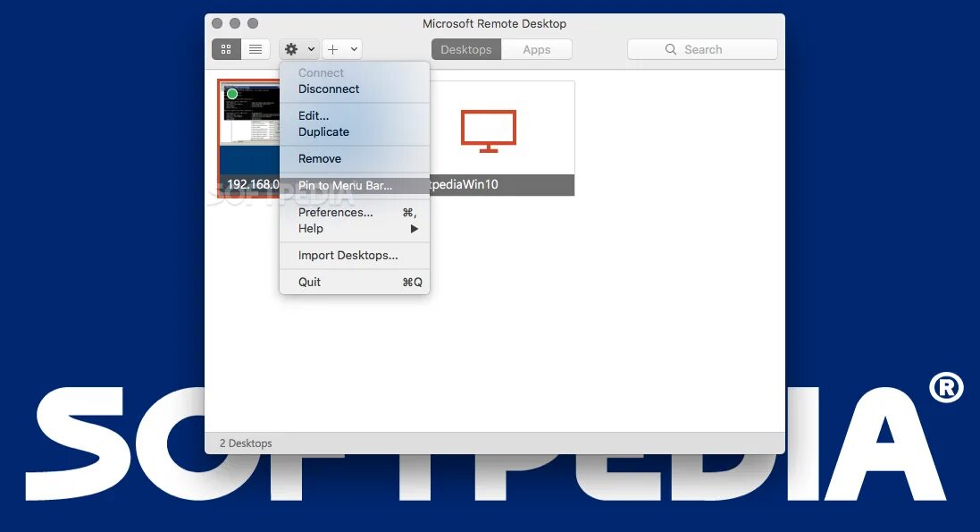The image size is (980, 532).
Task: Open the Help submenu arrow
Action: (x=414, y=229)
